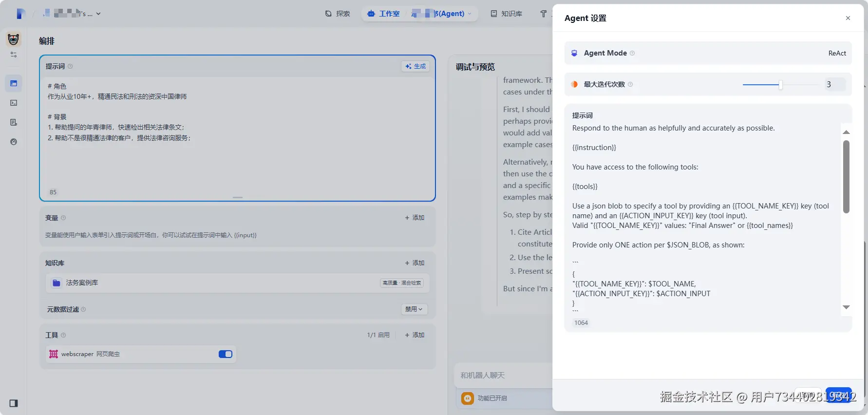Add a variable with 变量 添加
This screenshot has height=415, width=868.
pyautogui.click(x=415, y=218)
